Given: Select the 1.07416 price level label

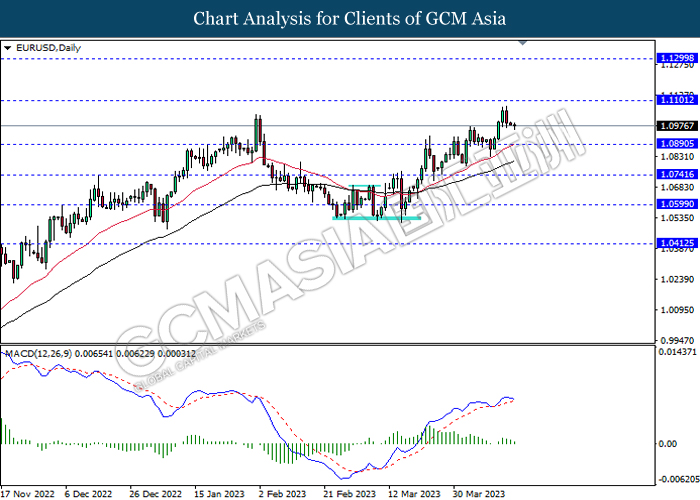Looking at the screenshot, I should (677, 175).
